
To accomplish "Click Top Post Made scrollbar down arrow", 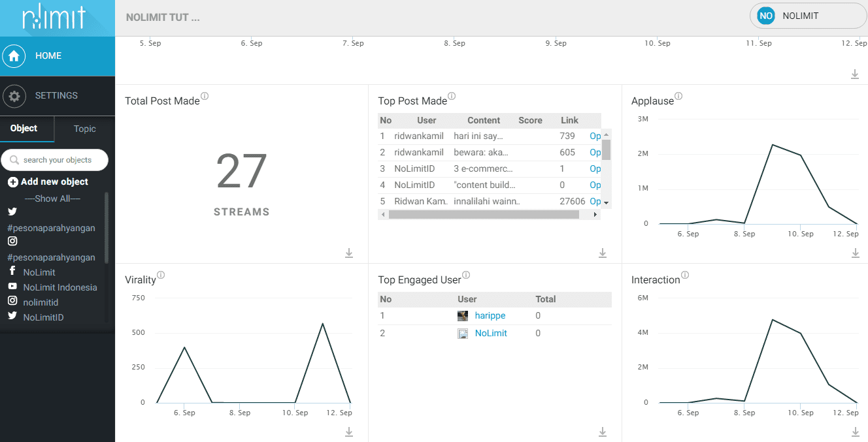I will [607, 203].
